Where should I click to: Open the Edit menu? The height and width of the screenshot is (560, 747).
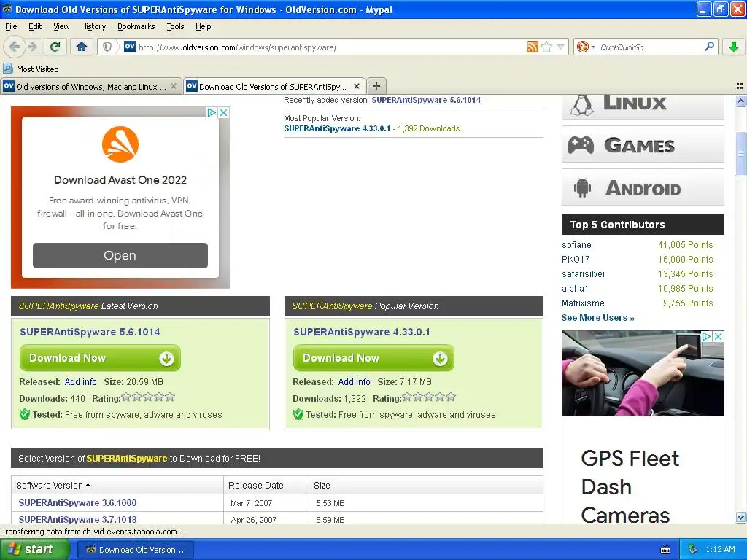(x=35, y=26)
